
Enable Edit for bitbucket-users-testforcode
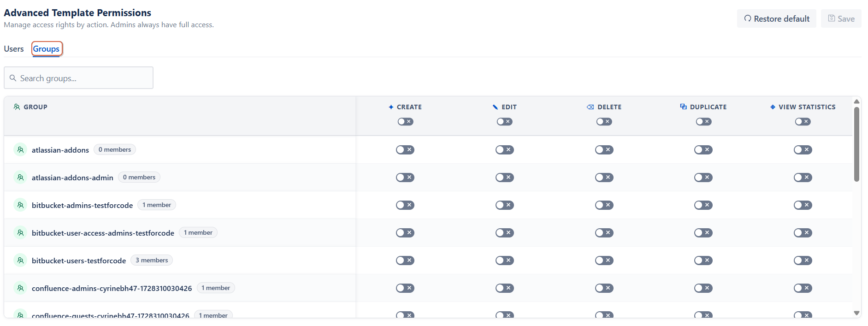coord(505,261)
